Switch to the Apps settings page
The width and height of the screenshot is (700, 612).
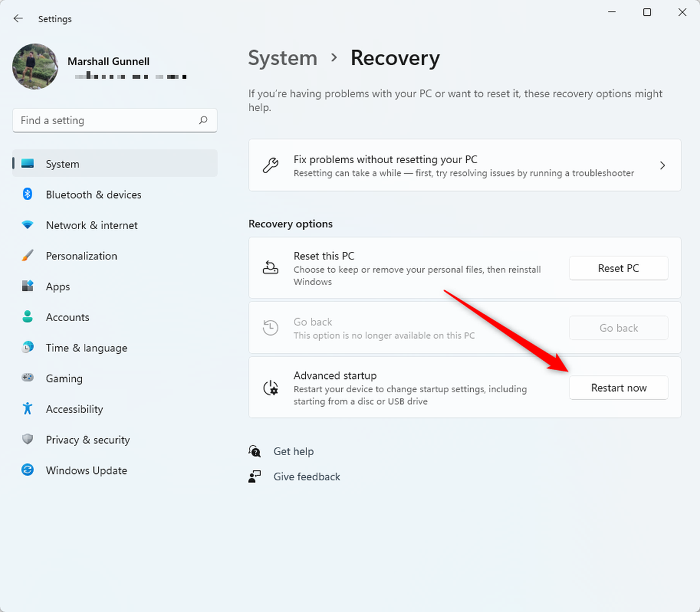[115, 286]
